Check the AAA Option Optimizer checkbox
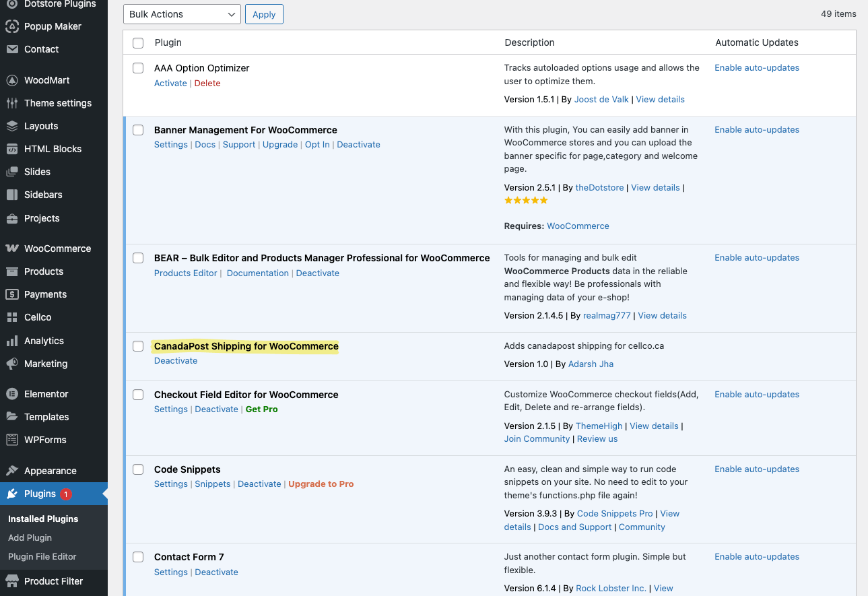Image resolution: width=868 pixels, height=596 pixels. point(138,68)
